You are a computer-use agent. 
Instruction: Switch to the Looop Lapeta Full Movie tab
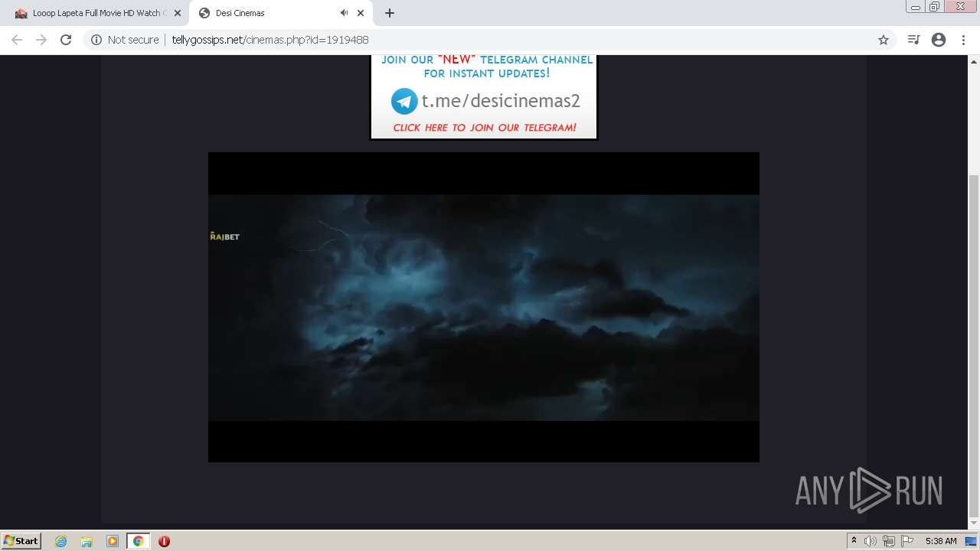tap(95, 13)
